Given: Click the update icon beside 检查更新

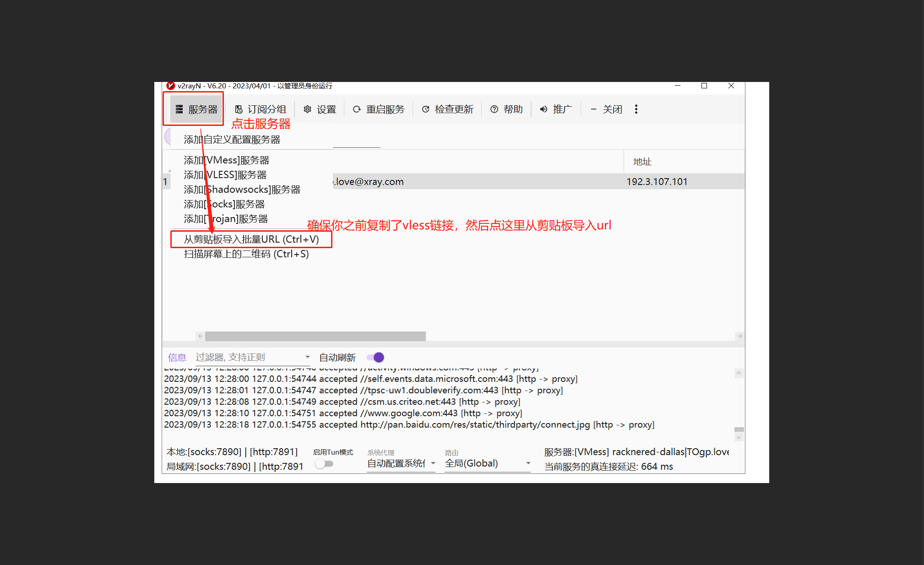Looking at the screenshot, I should (425, 109).
